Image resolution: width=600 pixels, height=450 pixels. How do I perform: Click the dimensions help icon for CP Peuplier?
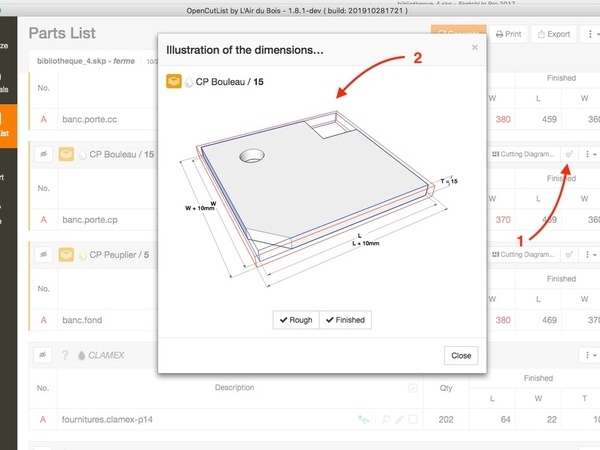pyautogui.click(x=569, y=255)
